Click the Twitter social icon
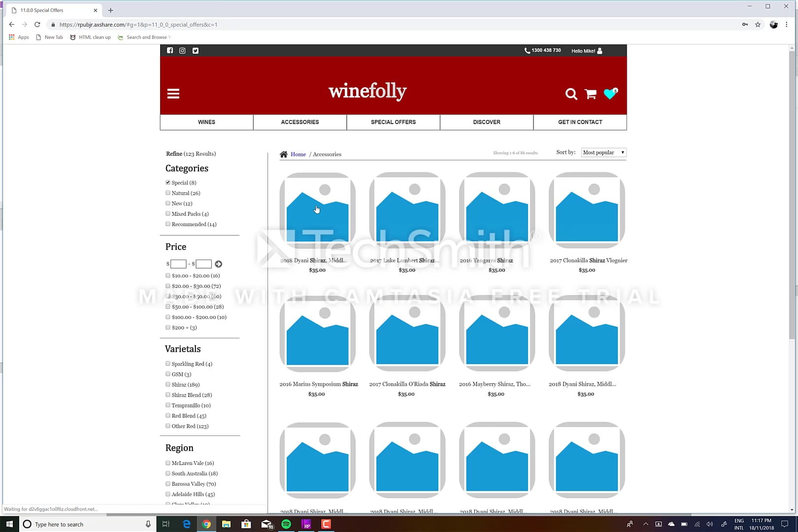 195,50
